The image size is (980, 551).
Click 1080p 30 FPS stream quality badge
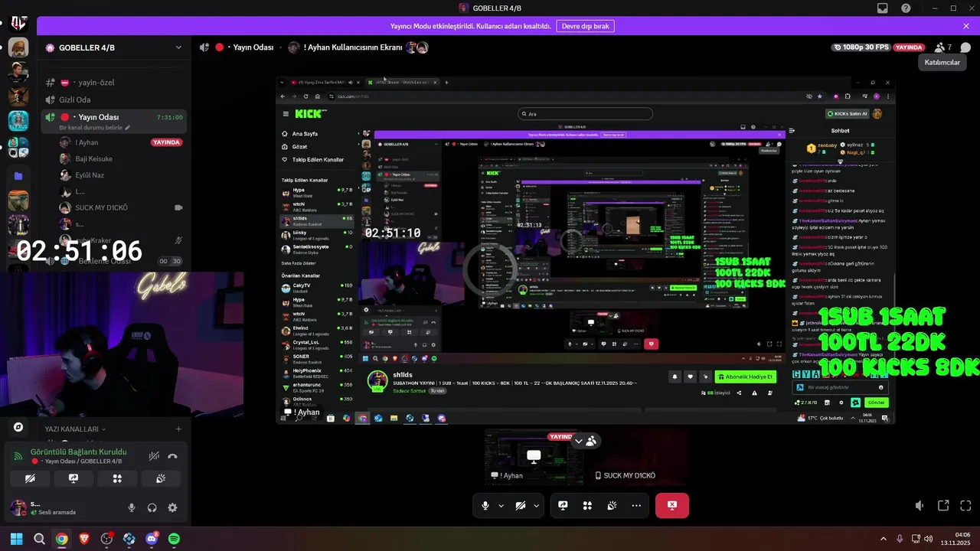pos(861,47)
